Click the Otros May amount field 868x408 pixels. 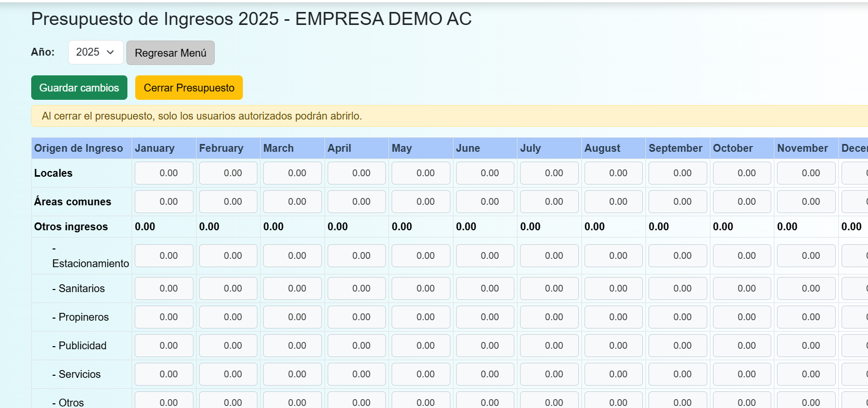pos(421,402)
